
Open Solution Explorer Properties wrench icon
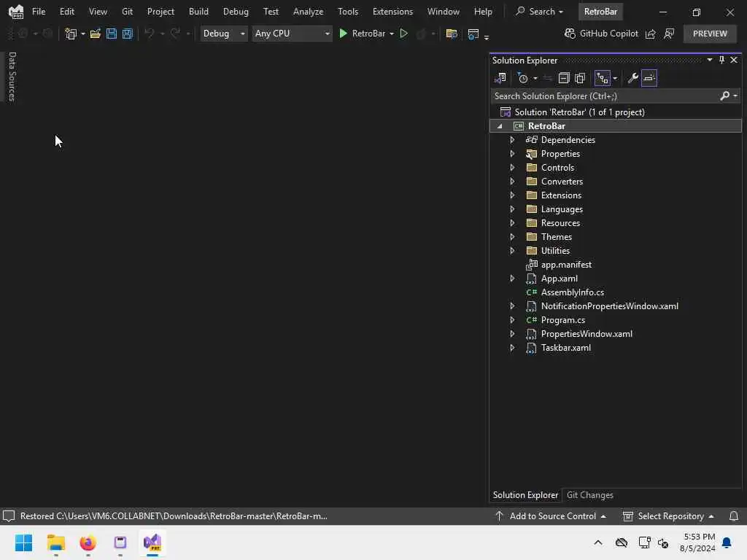point(632,78)
